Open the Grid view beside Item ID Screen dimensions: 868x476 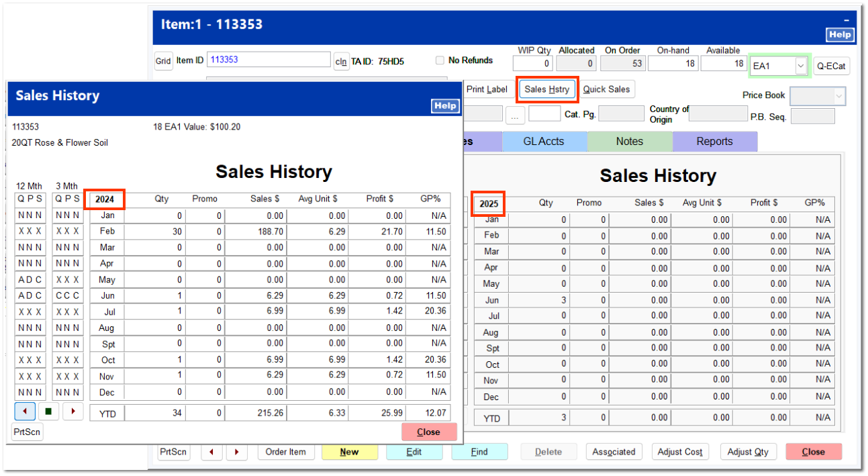pyautogui.click(x=163, y=60)
